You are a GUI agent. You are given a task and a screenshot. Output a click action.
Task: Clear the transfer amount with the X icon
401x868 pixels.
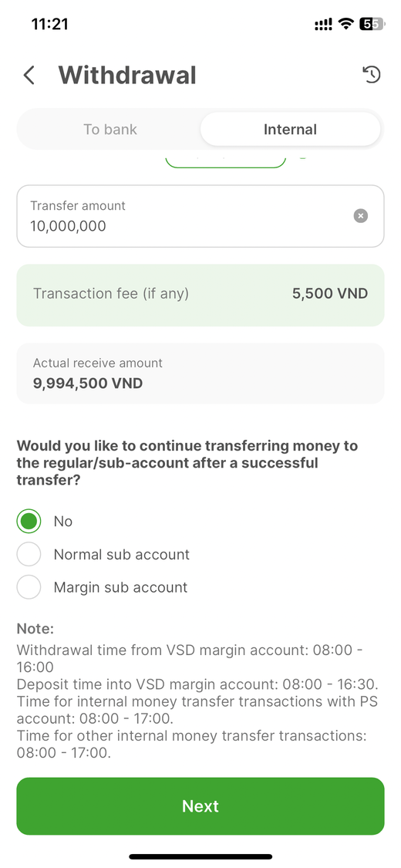[x=361, y=216]
